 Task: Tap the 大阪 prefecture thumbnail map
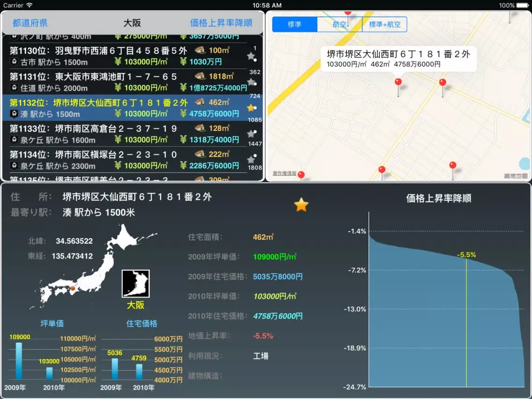[x=135, y=284]
